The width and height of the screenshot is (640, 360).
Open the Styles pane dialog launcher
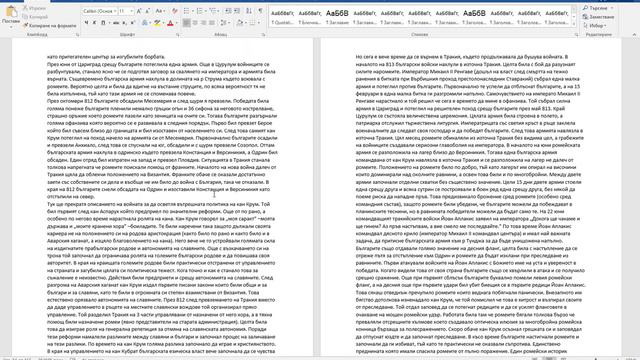(x=576, y=35)
